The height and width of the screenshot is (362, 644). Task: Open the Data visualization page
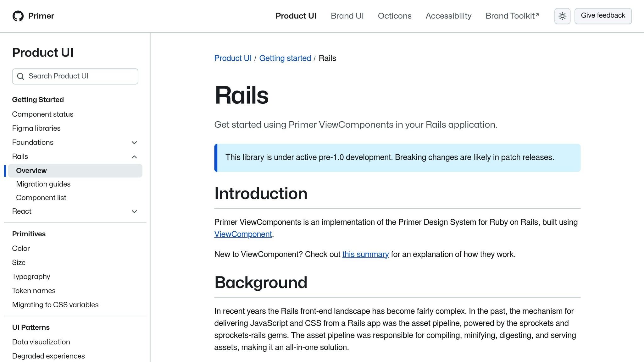(x=41, y=342)
